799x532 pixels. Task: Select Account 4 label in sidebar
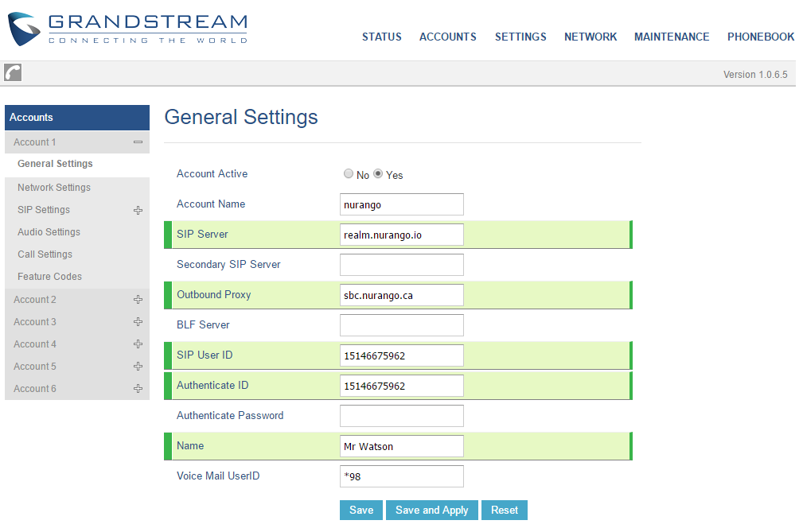35,344
